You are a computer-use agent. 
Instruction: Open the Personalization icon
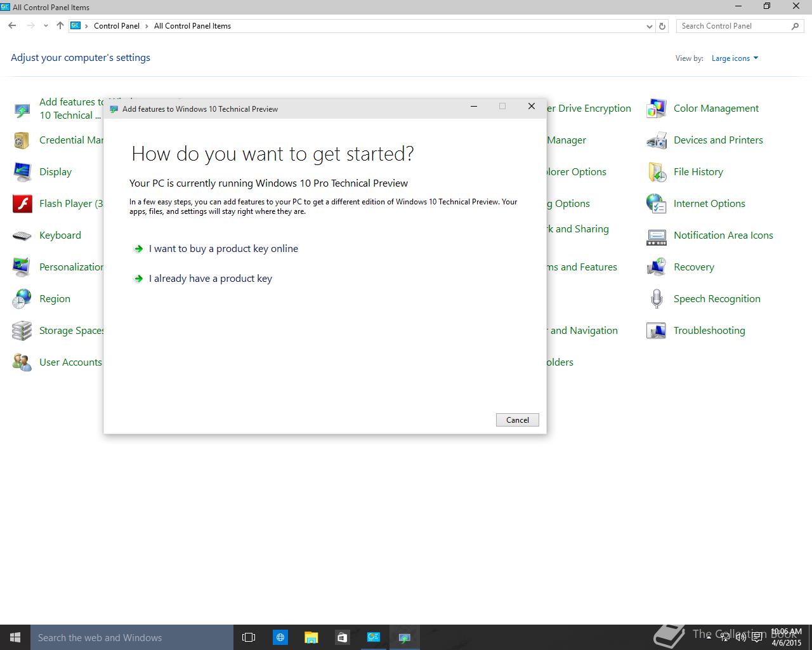click(x=22, y=267)
